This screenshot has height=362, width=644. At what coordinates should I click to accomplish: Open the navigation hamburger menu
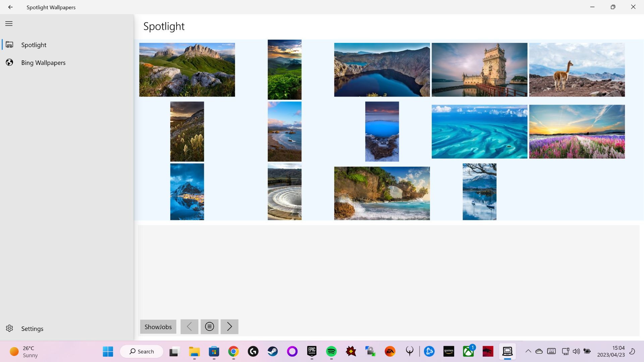tap(9, 23)
